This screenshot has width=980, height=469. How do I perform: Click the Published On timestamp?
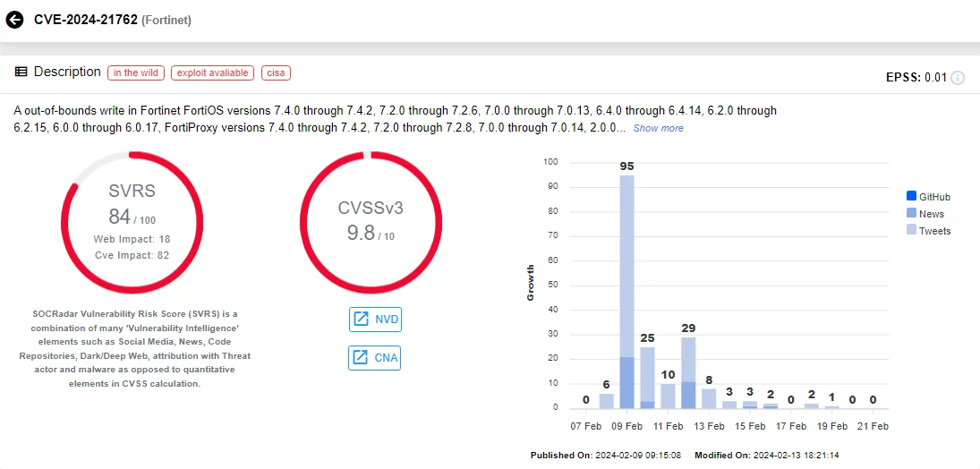coord(606,455)
